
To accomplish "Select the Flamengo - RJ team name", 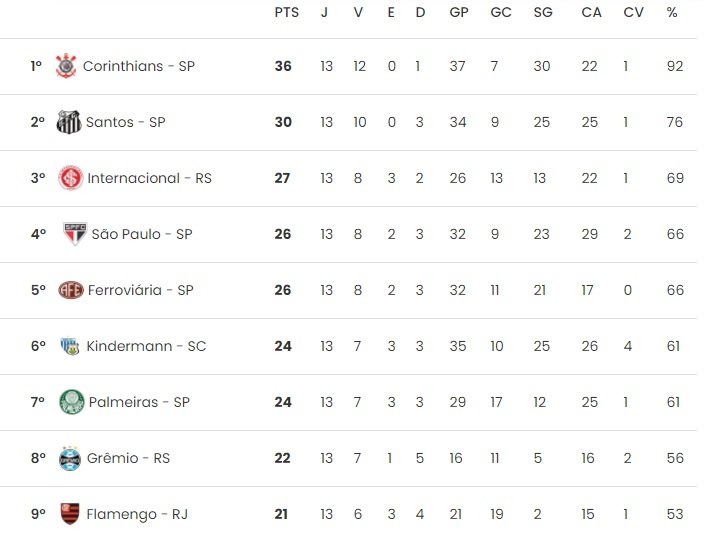I will coord(137,514).
